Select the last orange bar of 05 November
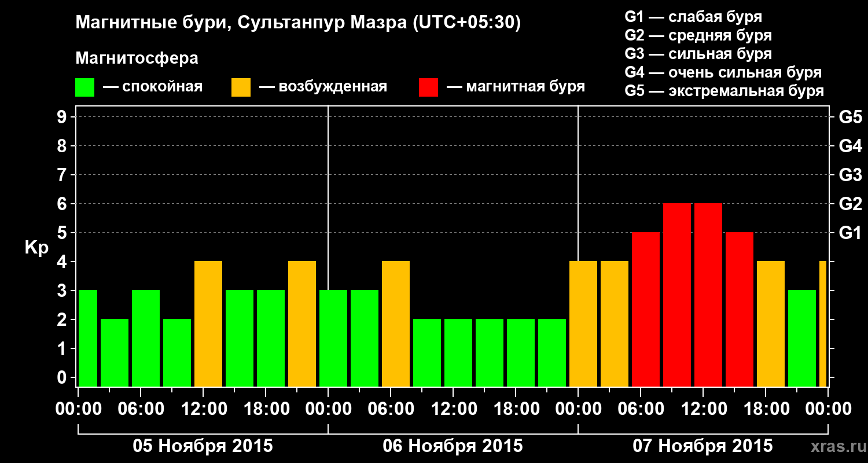The image size is (868, 463). point(302,324)
